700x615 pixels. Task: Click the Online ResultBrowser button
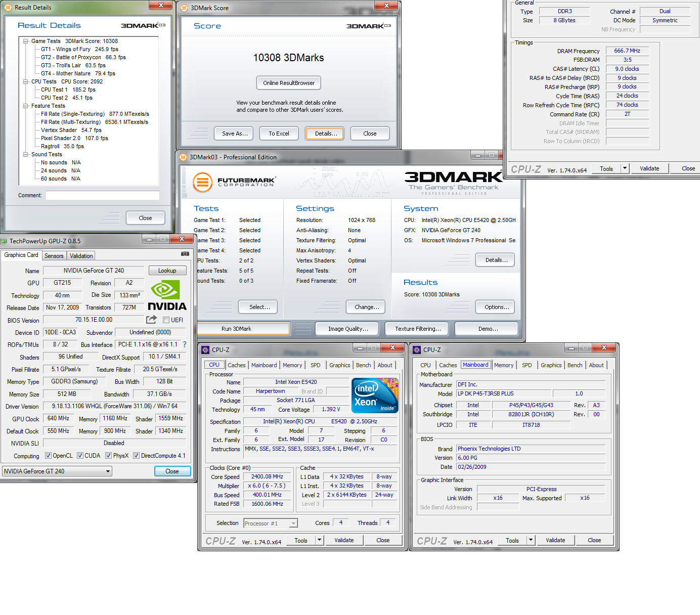(289, 83)
